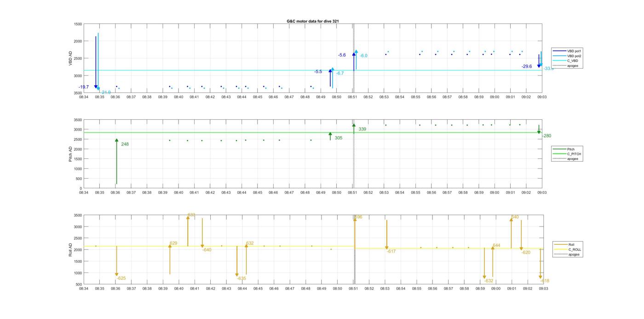644x319 pixels.
Task: Click the '-635' roll data label
Action: point(241,278)
